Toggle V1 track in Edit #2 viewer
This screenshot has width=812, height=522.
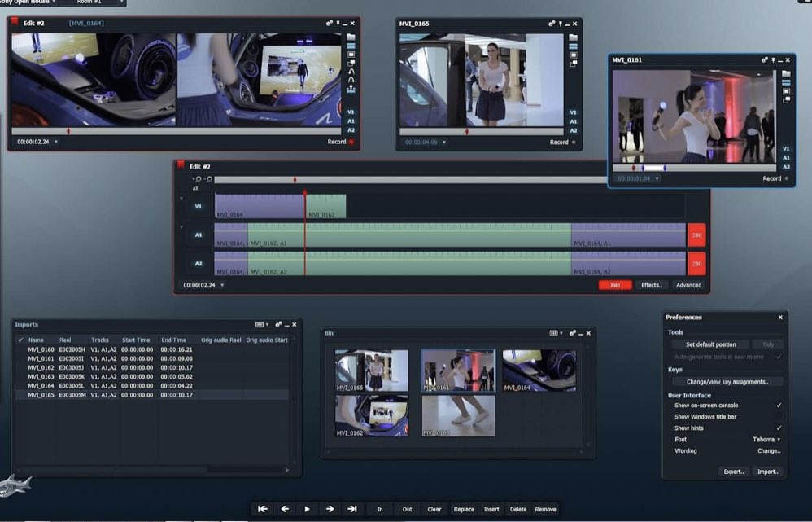click(351, 112)
